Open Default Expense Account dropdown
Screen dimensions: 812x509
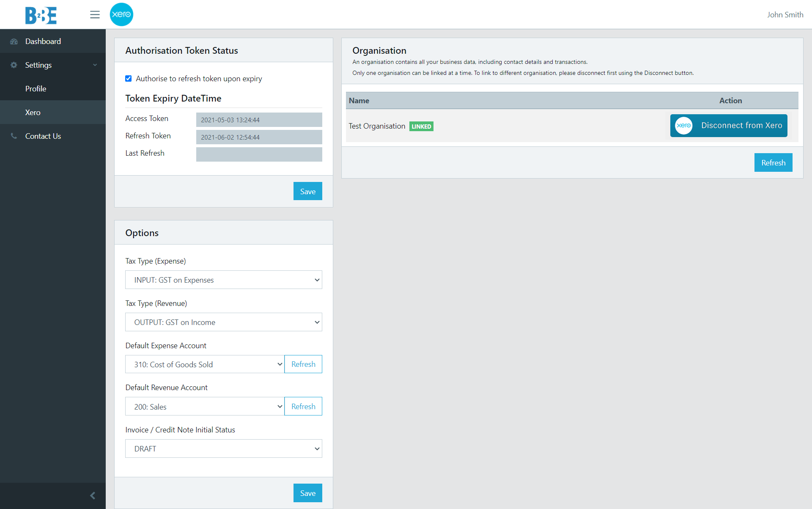tap(205, 364)
